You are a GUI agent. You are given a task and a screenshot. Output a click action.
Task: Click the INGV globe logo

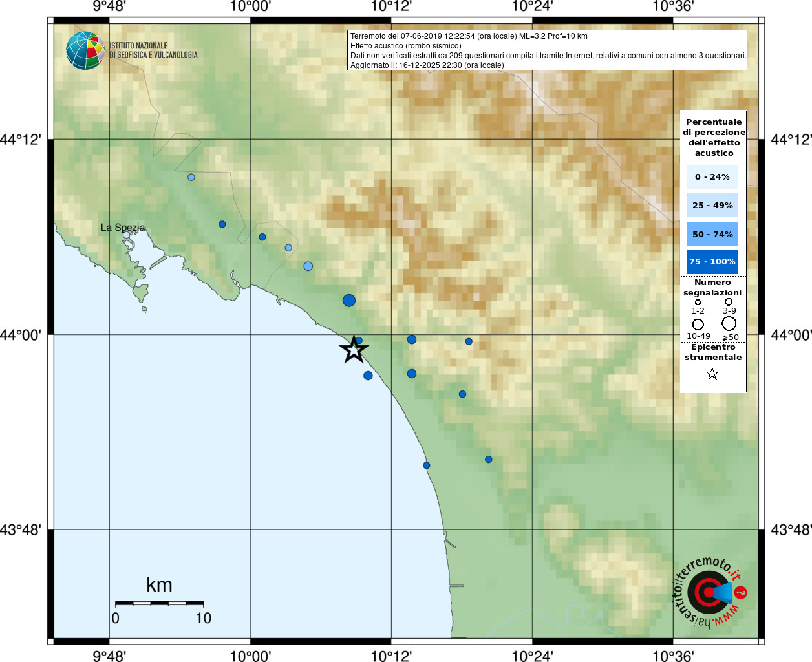pyautogui.click(x=85, y=50)
